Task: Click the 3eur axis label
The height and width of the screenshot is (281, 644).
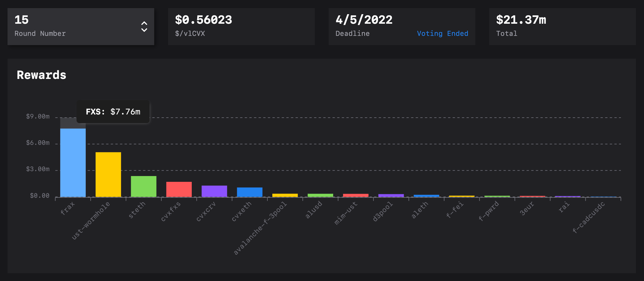Action: 527,208
